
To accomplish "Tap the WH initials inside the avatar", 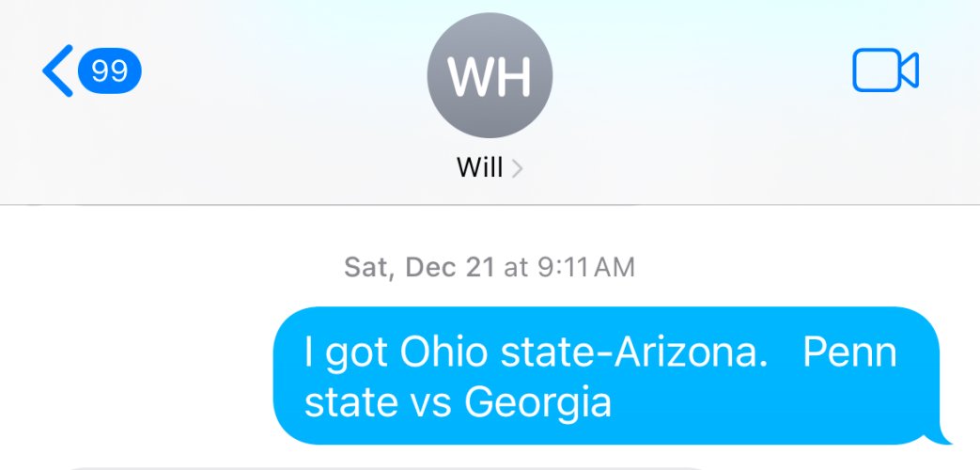I will tap(490, 77).
